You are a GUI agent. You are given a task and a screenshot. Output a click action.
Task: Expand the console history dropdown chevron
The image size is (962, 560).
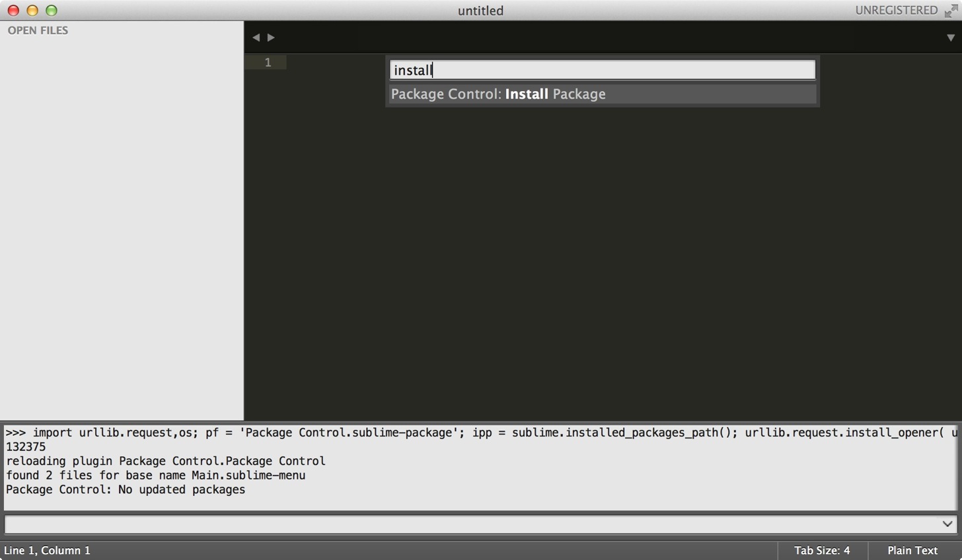pos(947,524)
